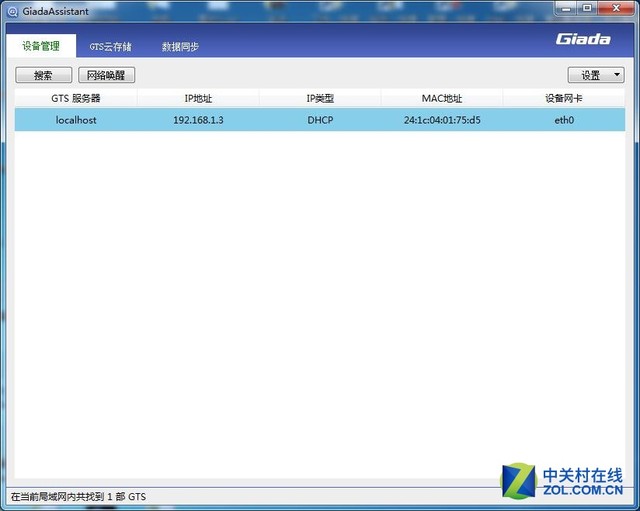Click the Giada logo in the header
The height and width of the screenshot is (511, 640).
click(583, 39)
